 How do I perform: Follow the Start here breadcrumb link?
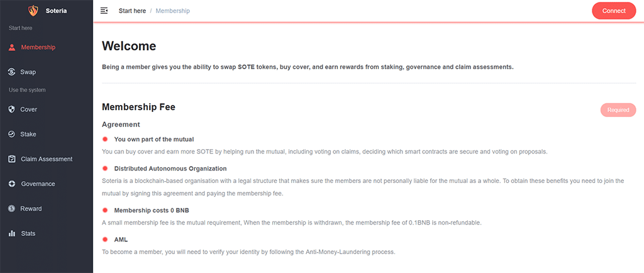pyautogui.click(x=132, y=11)
